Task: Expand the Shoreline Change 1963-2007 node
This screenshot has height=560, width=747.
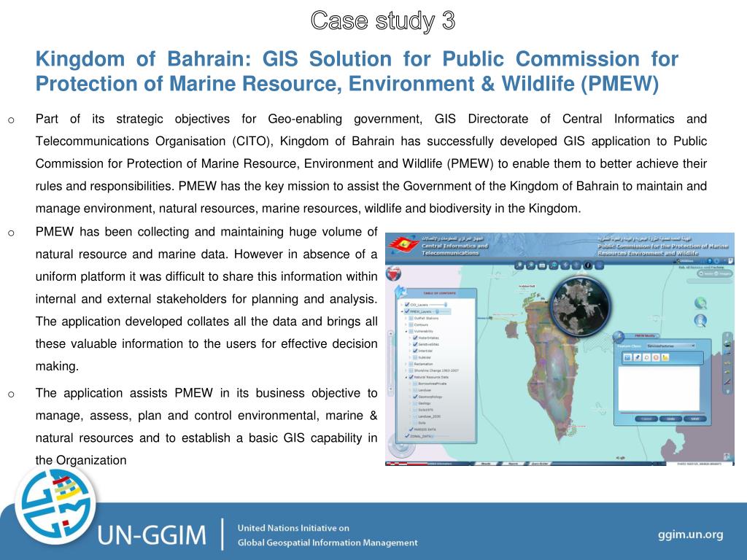Action: (x=406, y=370)
